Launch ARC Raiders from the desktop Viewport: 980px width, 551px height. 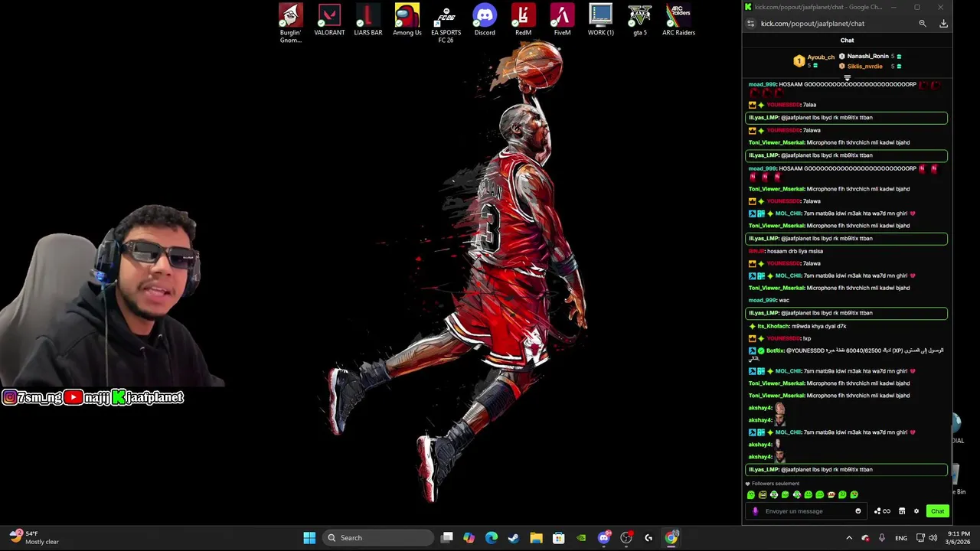[x=678, y=20]
